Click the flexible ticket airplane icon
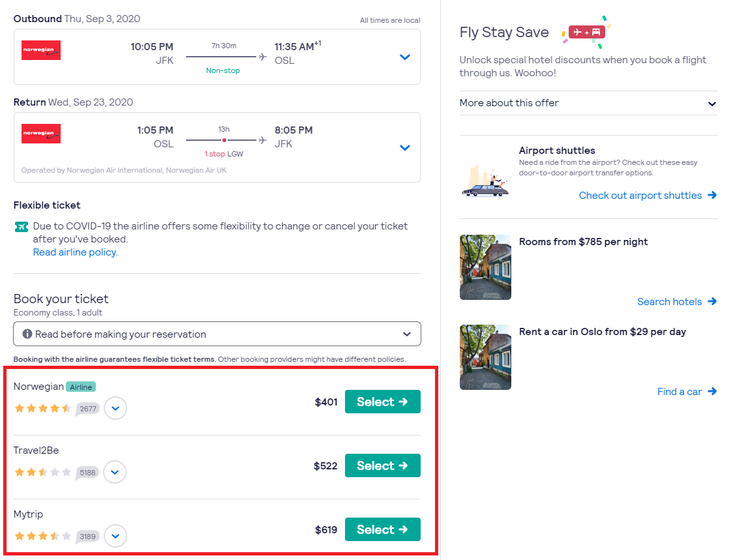Image resolution: width=735 pixels, height=560 pixels. coord(21,227)
